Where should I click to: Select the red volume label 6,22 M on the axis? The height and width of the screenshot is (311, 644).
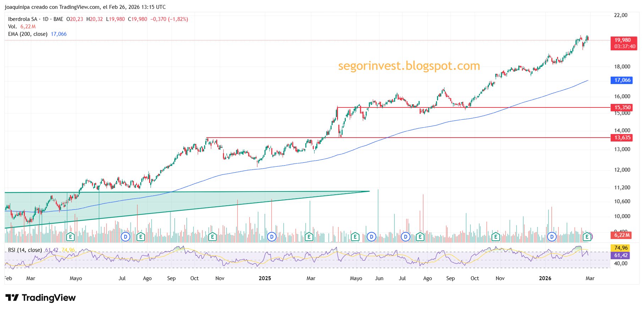(621, 235)
